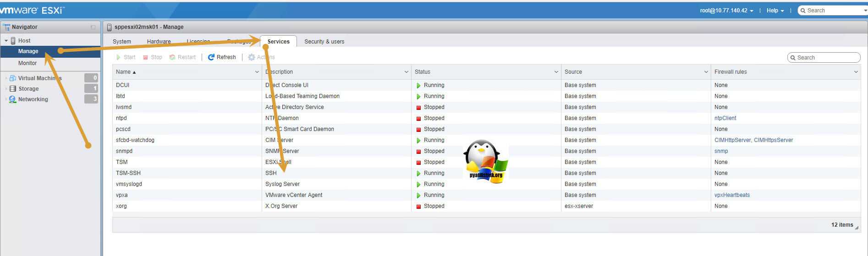This screenshot has width=868, height=256.
Task: Click the Storage count badge 1
Action: coord(91,89)
